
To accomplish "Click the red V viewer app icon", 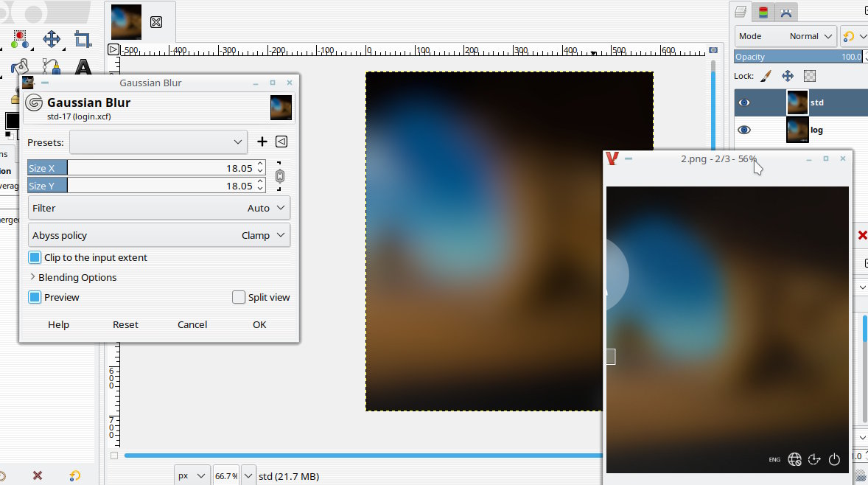I will coord(612,158).
